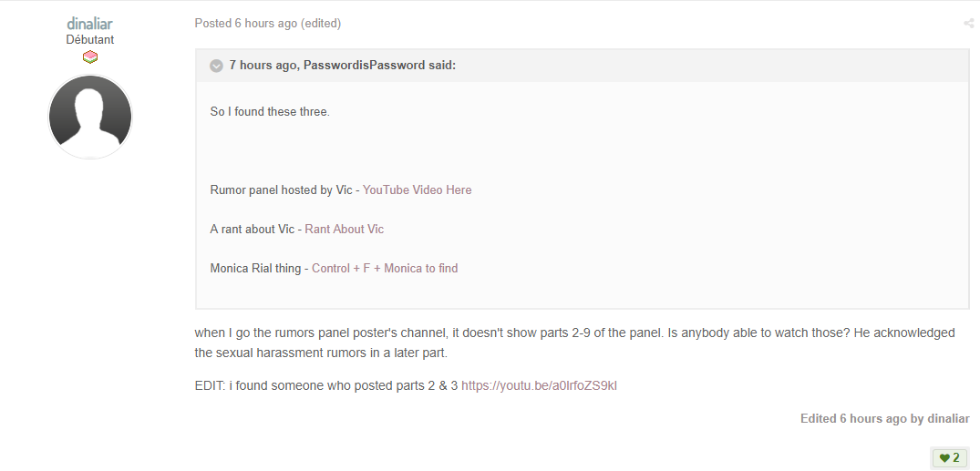Click the green heart reaction icon
The image size is (980, 471).
[944, 458]
